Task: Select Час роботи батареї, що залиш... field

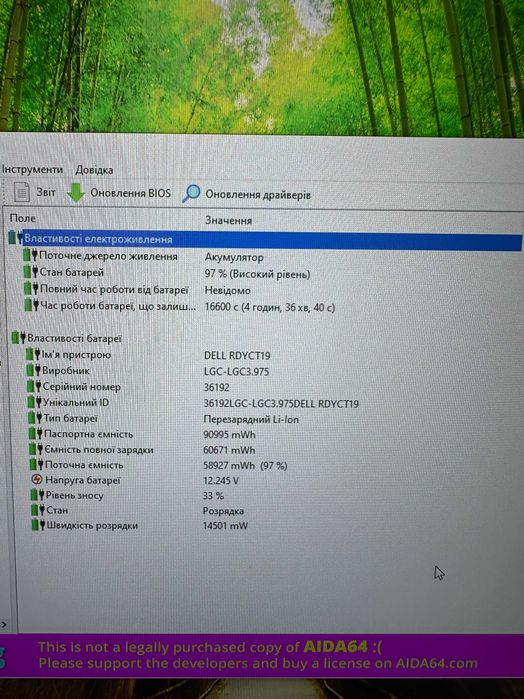Action: tap(118, 306)
